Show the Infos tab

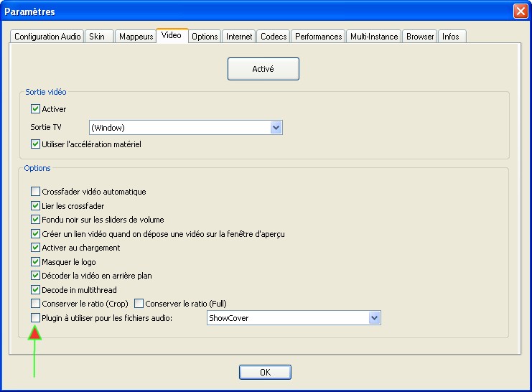tap(452, 37)
